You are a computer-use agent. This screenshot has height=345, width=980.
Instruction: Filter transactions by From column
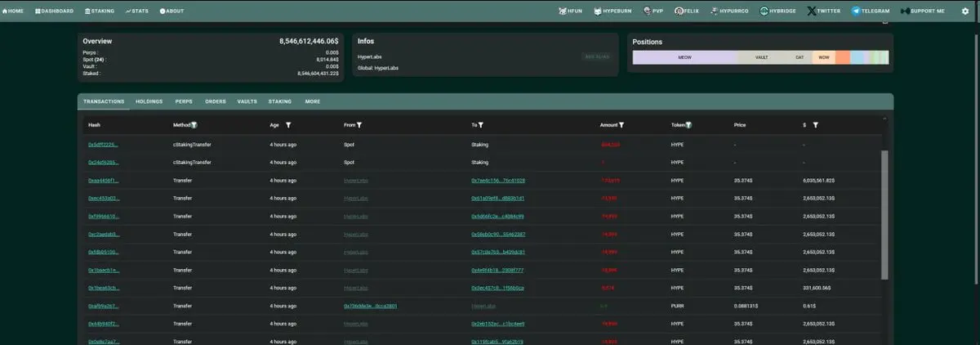tap(359, 125)
